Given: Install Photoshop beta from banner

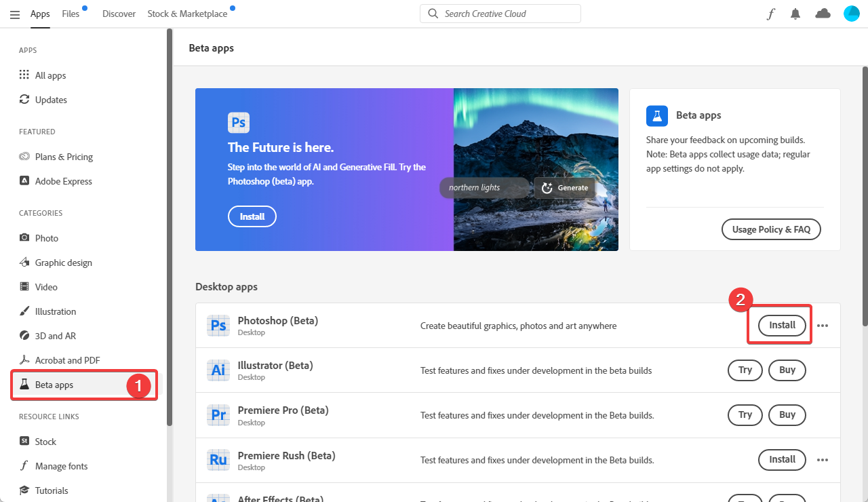Looking at the screenshot, I should (252, 217).
